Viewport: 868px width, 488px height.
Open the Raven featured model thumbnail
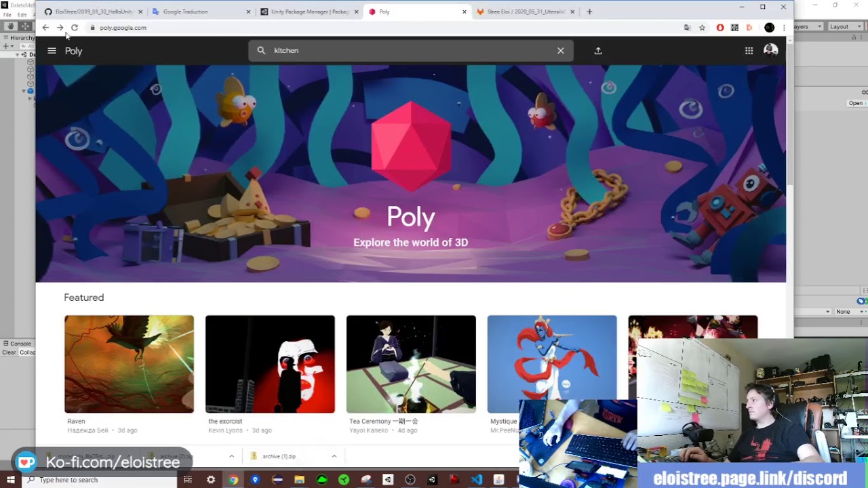coord(129,364)
